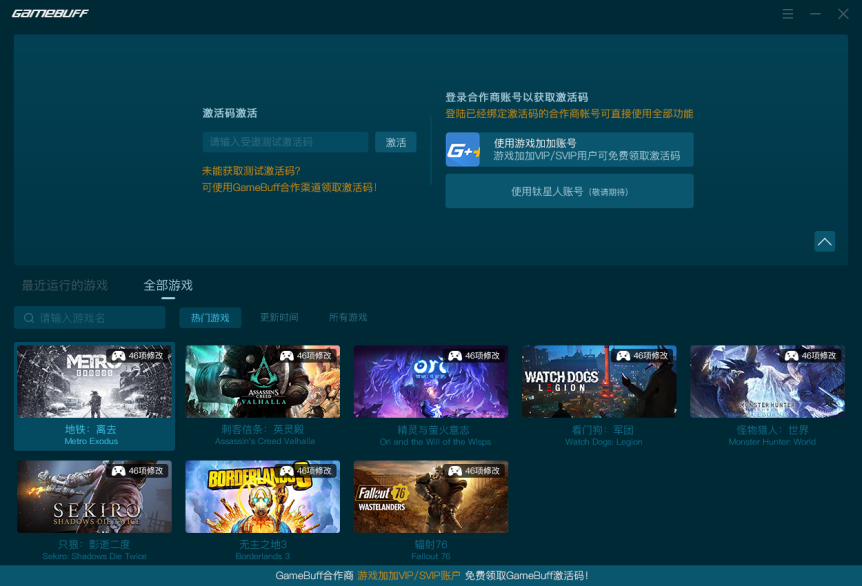Open Ori and the Will of the Wisps thumbnail
The height and width of the screenshot is (586, 862).
431,382
